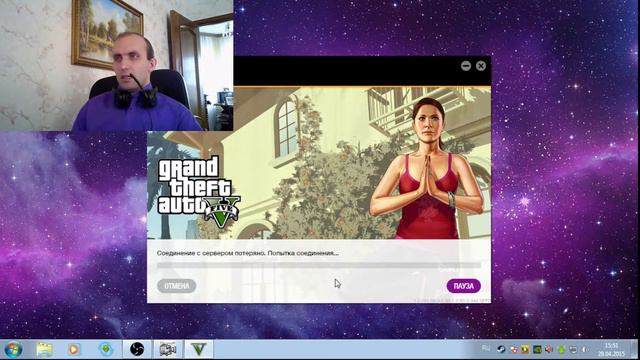Image resolution: width=640 pixels, height=360 pixels.
Task: Open the Windows Start menu
Action: click(13, 350)
